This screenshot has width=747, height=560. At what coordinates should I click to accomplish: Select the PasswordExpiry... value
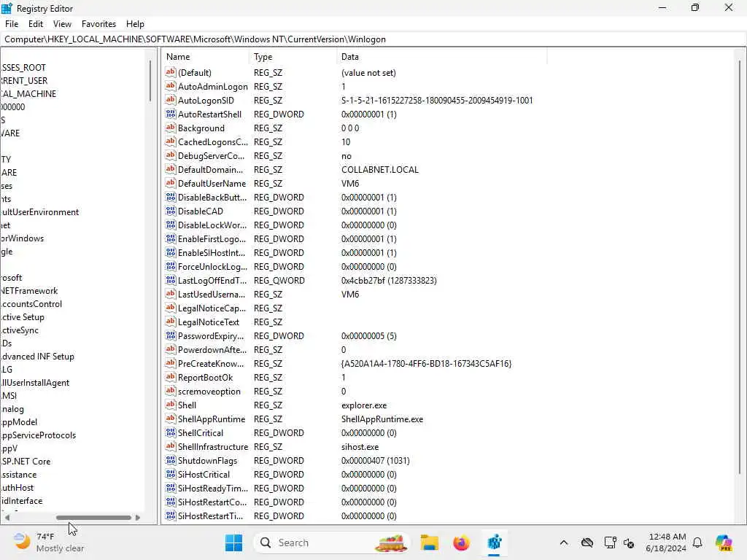[211, 335]
